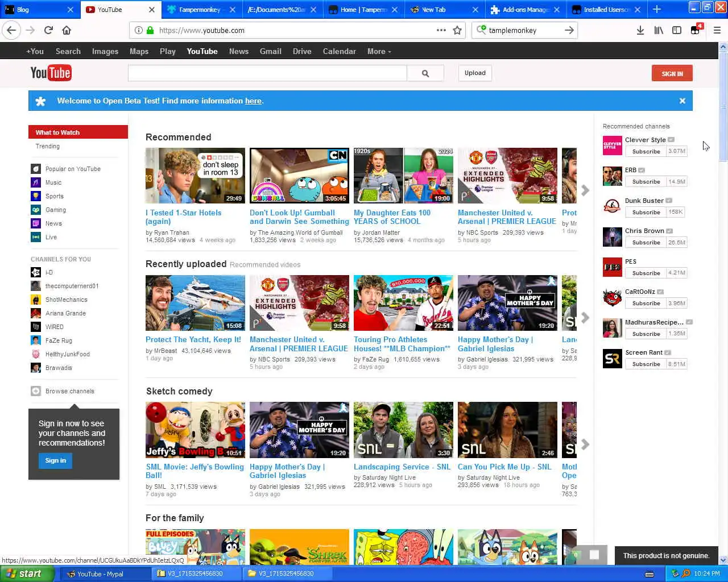Open the Trending link
This screenshot has width=728, height=582.
48,146
